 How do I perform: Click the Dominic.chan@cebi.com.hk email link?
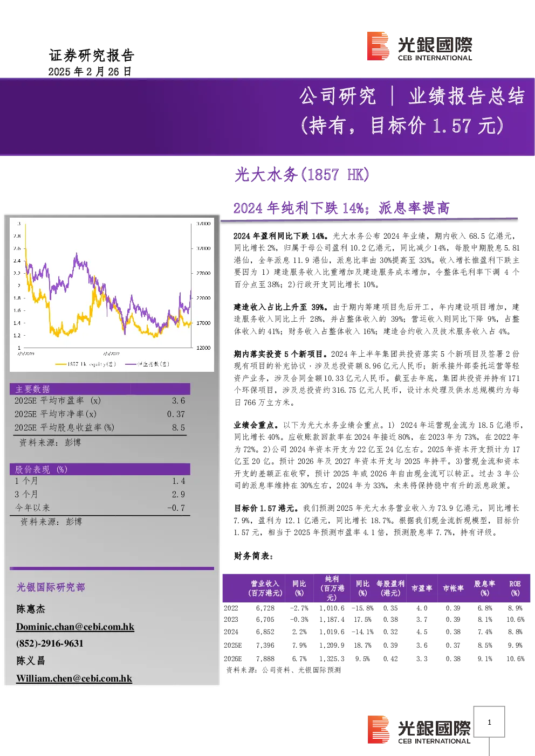(75, 627)
